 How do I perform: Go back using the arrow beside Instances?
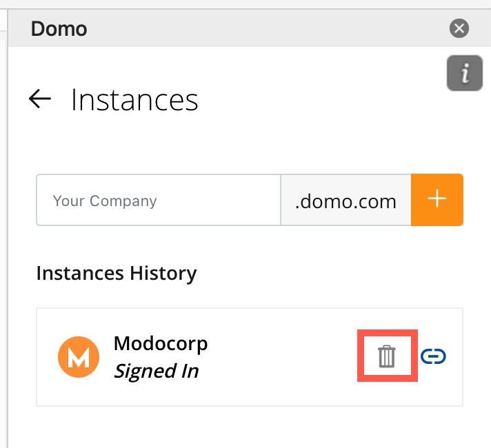coord(40,99)
